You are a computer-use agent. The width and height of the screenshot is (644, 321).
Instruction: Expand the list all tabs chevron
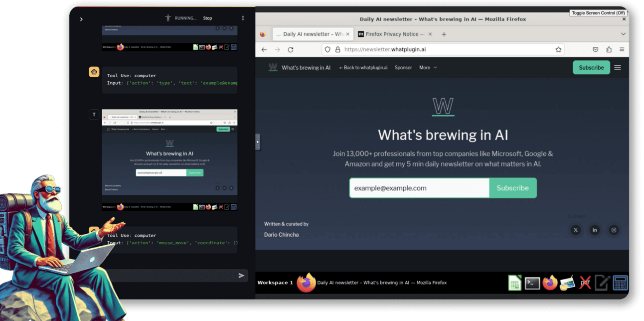(623, 34)
